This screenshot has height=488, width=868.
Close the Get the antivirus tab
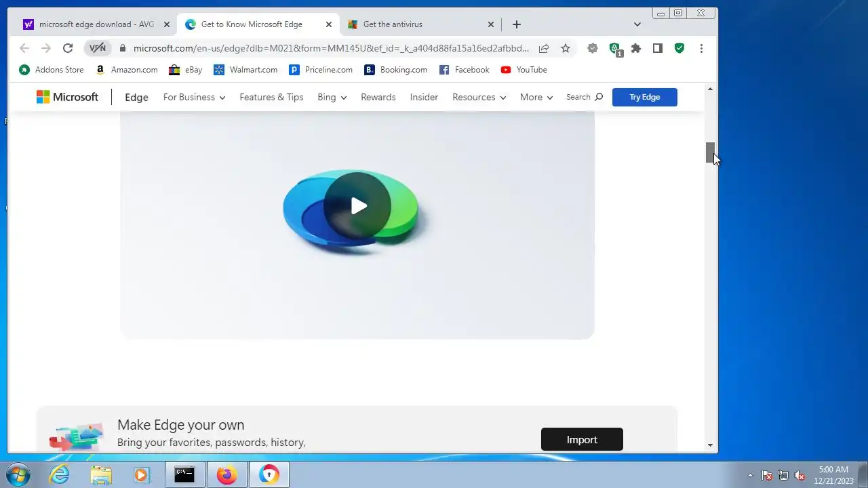click(491, 24)
